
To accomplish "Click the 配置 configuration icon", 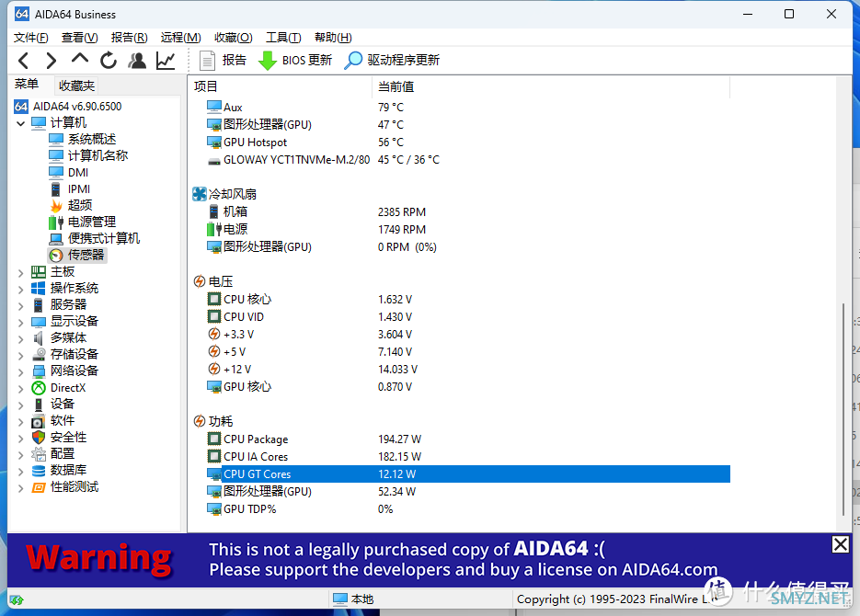I will (x=39, y=454).
